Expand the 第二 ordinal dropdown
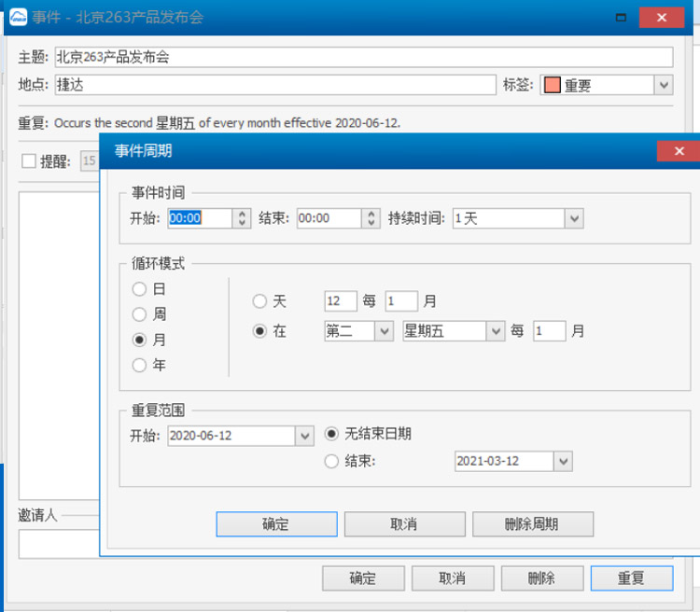This screenshot has width=700, height=612. coord(384,331)
